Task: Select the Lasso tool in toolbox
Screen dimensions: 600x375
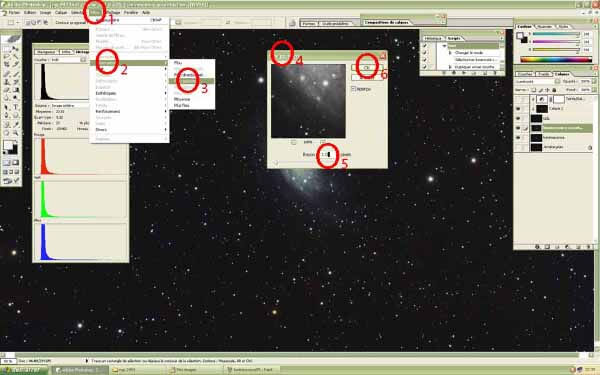Action: (x=7, y=57)
